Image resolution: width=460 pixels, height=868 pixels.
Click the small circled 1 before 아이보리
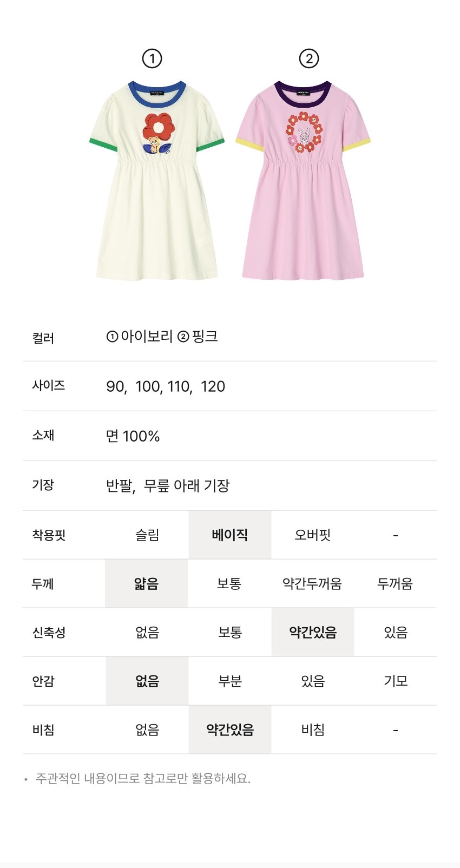coord(112,337)
